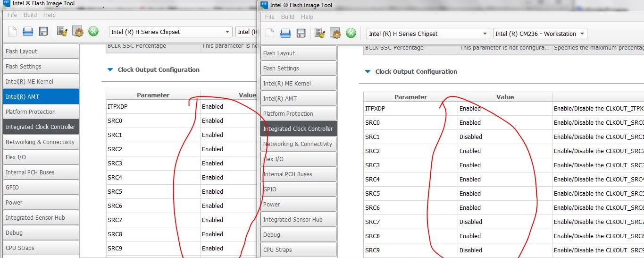Open the Help menu in left window

[x=50, y=15]
